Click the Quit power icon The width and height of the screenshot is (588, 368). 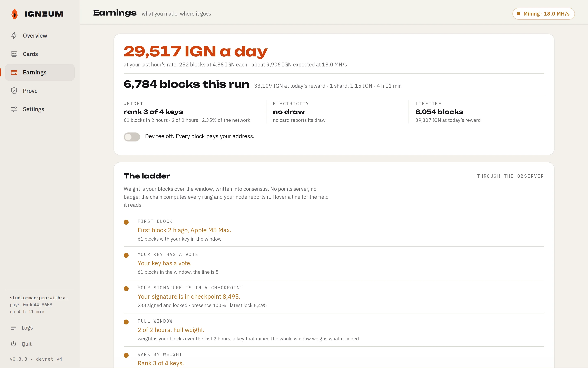[13, 344]
